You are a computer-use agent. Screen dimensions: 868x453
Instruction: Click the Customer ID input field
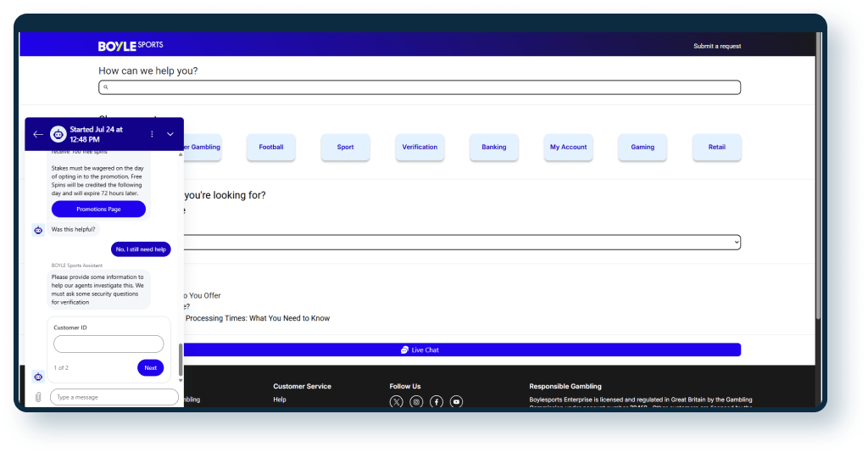pyautogui.click(x=108, y=344)
